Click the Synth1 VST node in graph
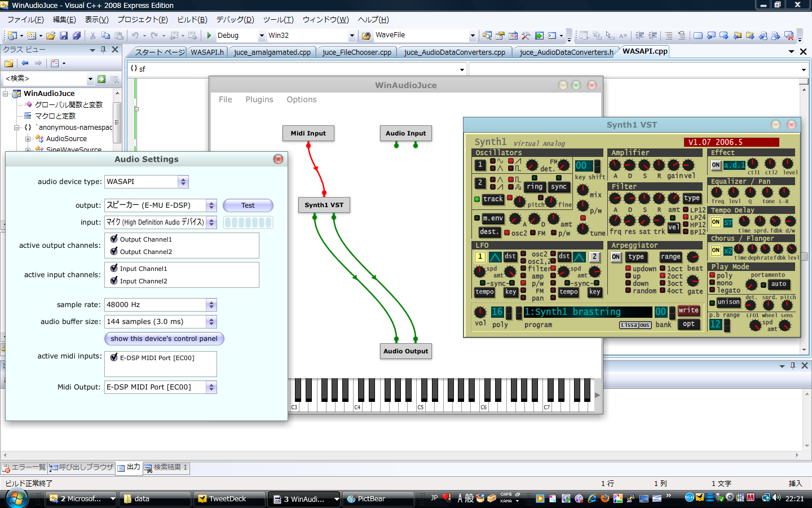The width and height of the screenshot is (812, 508). (324, 205)
